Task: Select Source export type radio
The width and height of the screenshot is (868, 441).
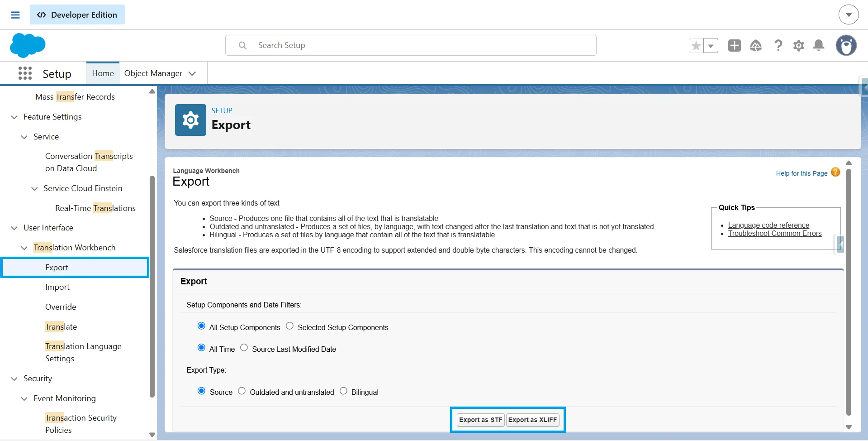Action: pyautogui.click(x=202, y=391)
